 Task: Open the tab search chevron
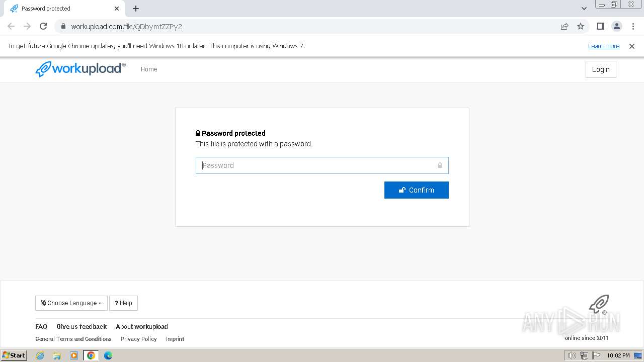click(584, 9)
